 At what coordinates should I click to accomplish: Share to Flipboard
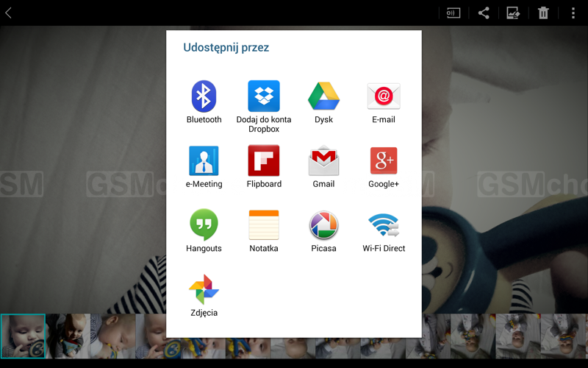(x=263, y=160)
